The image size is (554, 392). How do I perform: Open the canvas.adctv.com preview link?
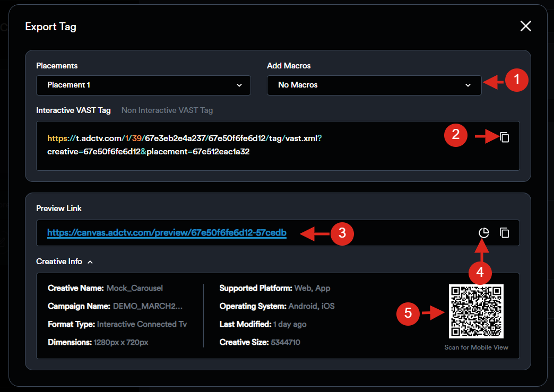pyautogui.click(x=167, y=233)
